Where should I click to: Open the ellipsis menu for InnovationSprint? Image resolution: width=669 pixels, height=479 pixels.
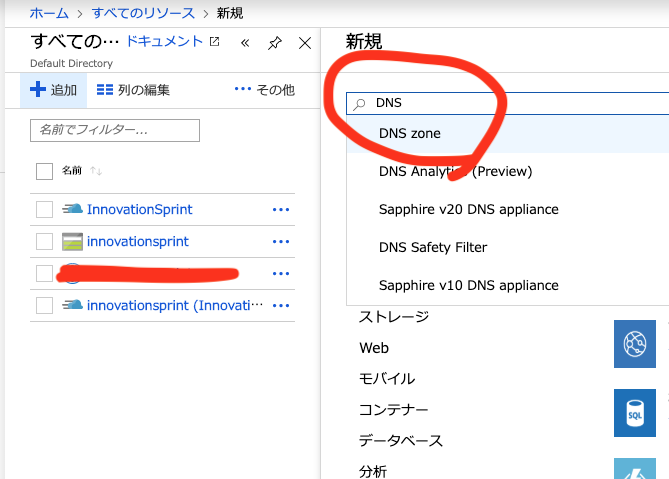[281, 209]
